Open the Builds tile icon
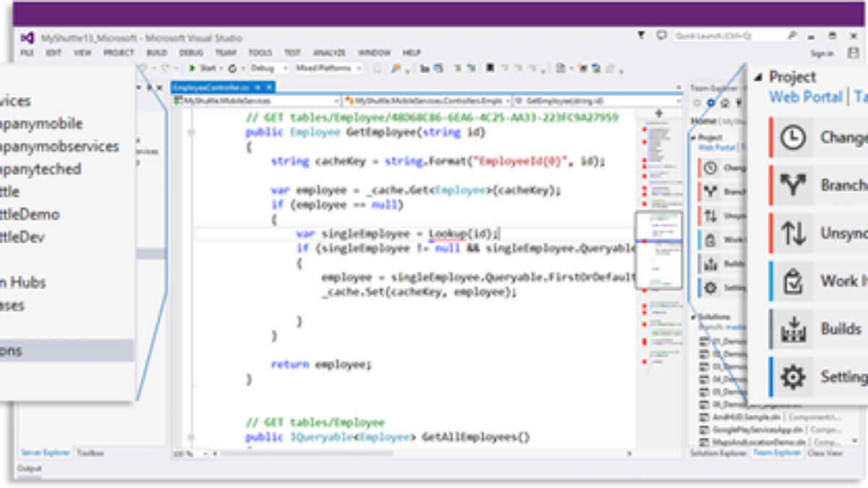Screen dimensions: 868x488 (x=793, y=329)
